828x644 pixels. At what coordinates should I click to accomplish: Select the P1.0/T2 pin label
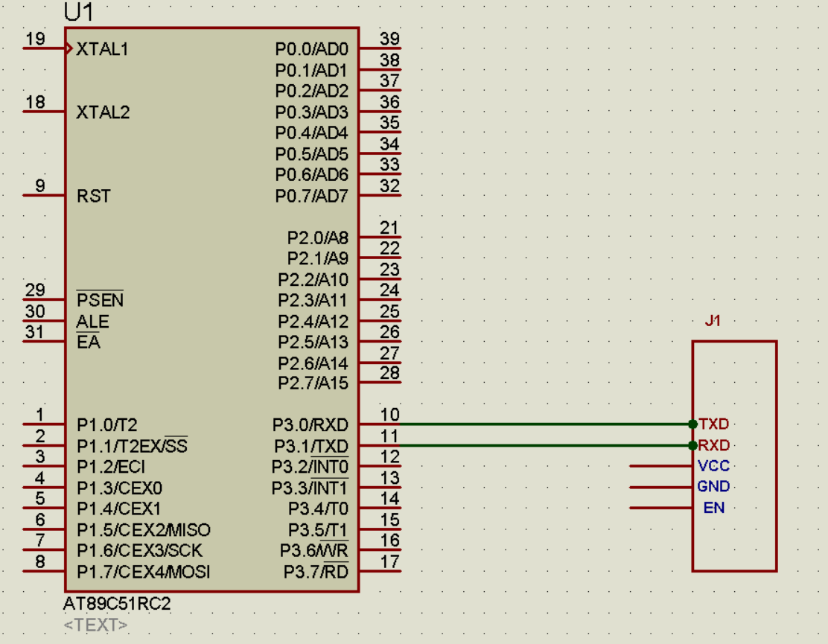[x=106, y=424]
